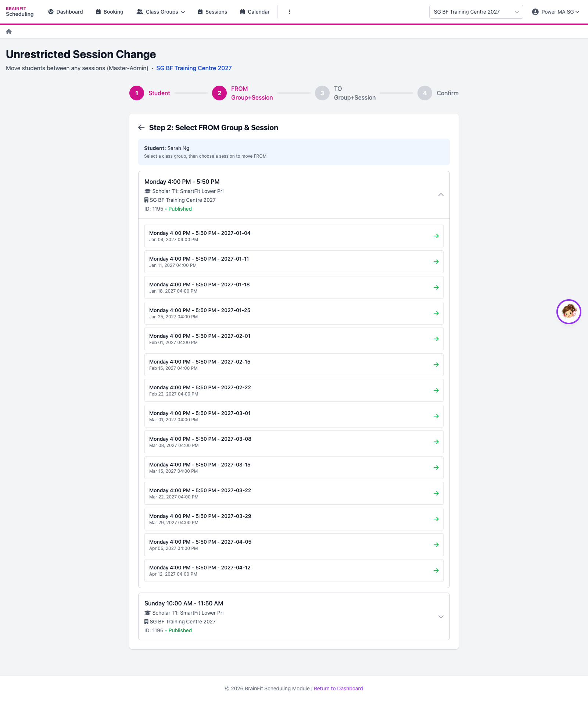Go back to step 1 Student
The width and height of the screenshot is (588, 701).
[x=150, y=93]
